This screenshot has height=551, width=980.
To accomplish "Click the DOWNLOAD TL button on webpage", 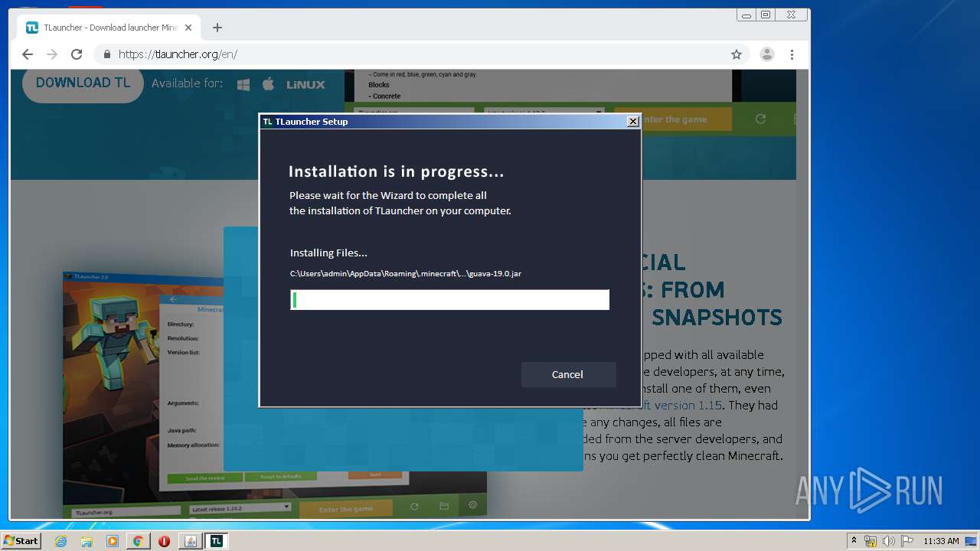I will click(83, 83).
